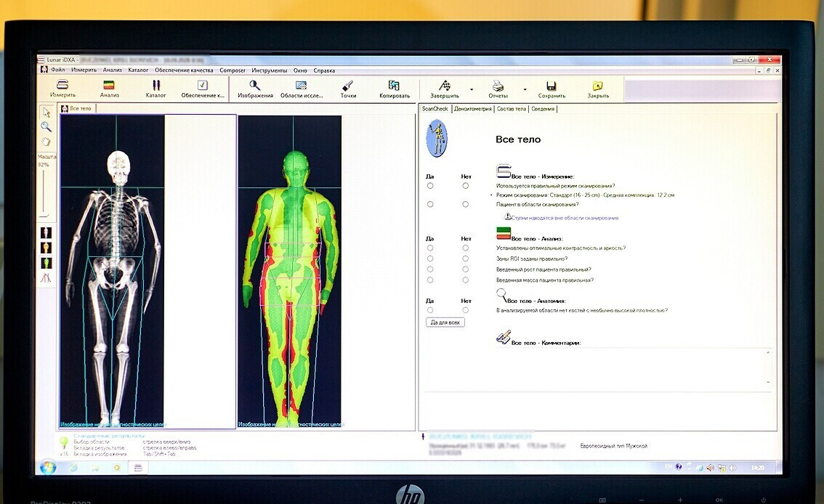824x504 pixels.
Task: Expand the Отчеты dropdown arrow
Action: pyautogui.click(x=525, y=90)
